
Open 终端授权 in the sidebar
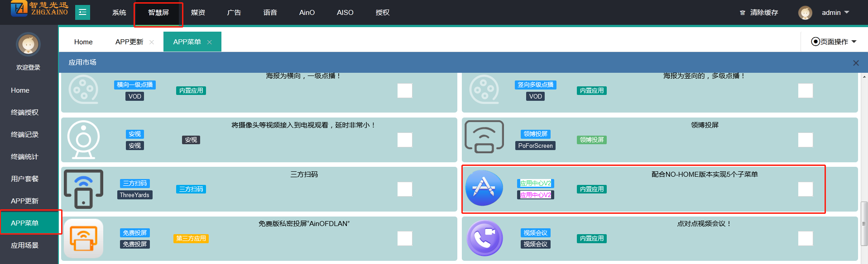25,112
